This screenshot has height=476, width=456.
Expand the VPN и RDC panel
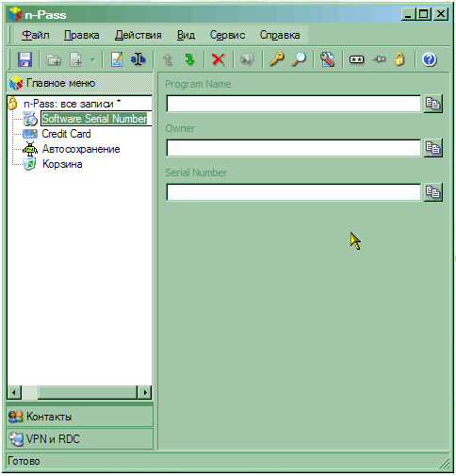click(x=79, y=439)
